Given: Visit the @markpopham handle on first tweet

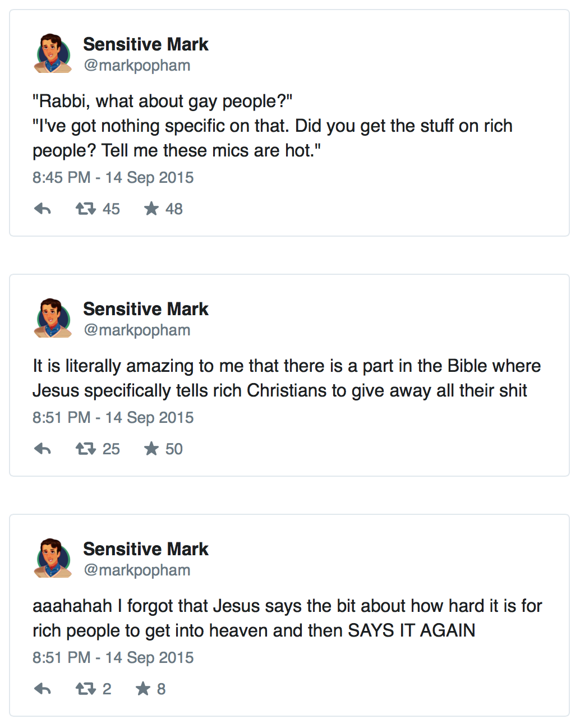Looking at the screenshot, I should pos(137,66).
